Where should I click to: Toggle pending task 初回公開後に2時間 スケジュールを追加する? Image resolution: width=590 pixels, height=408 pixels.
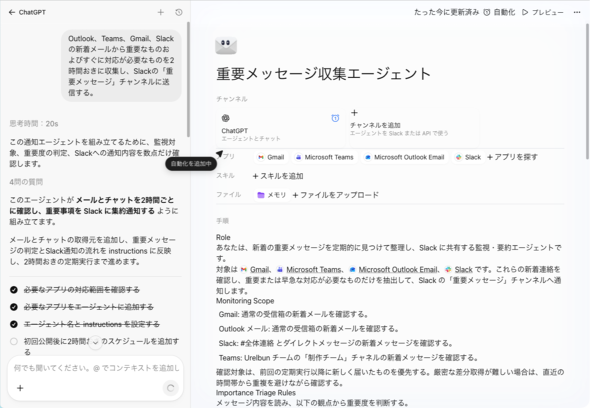pos(14,341)
